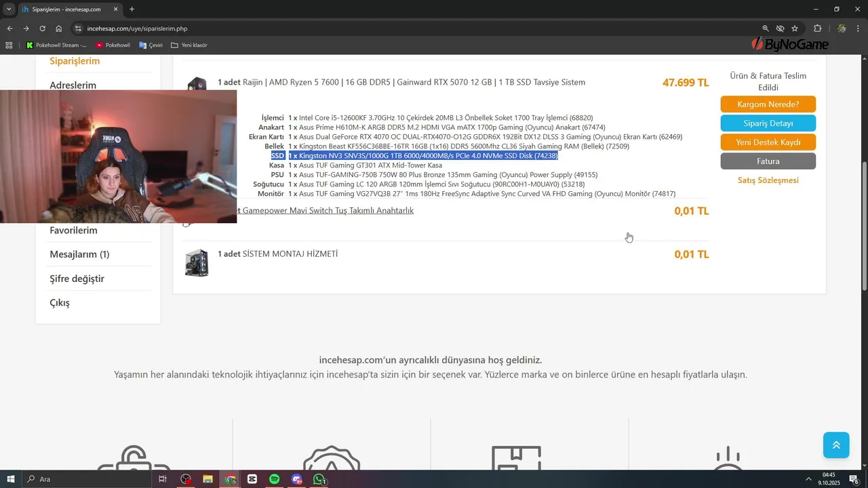Click the crossed-out eye icon in address bar

(x=780, y=28)
